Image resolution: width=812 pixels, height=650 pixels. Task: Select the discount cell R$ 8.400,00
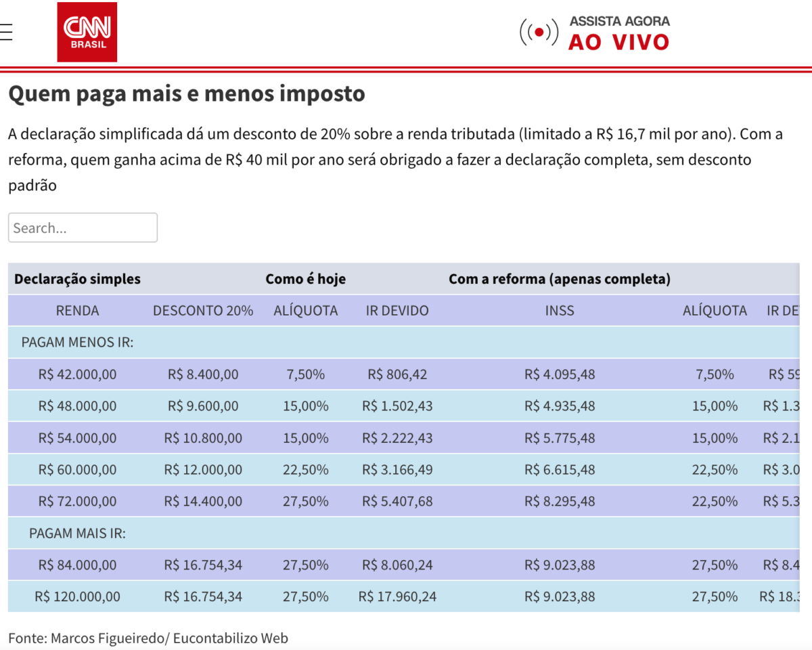[x=203, y=374]
